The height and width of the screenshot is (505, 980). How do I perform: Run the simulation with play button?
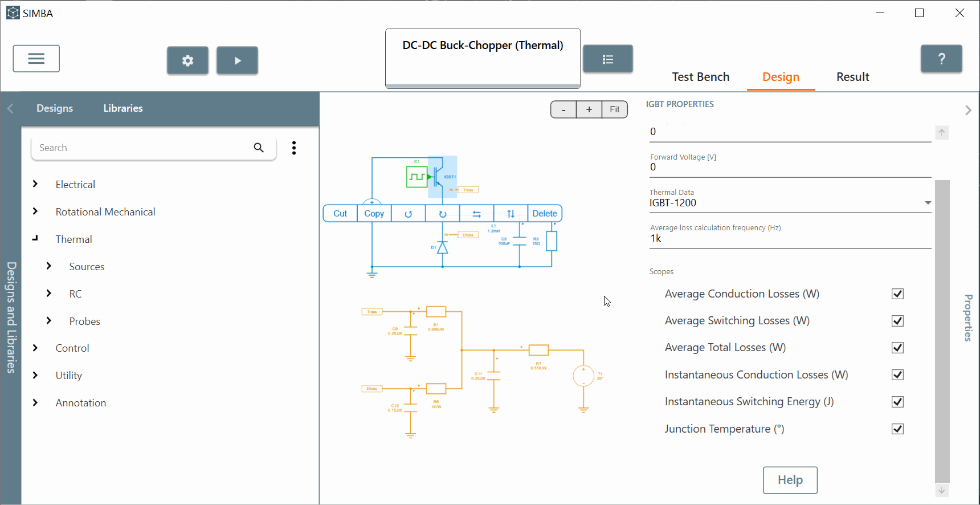(237, 60)
